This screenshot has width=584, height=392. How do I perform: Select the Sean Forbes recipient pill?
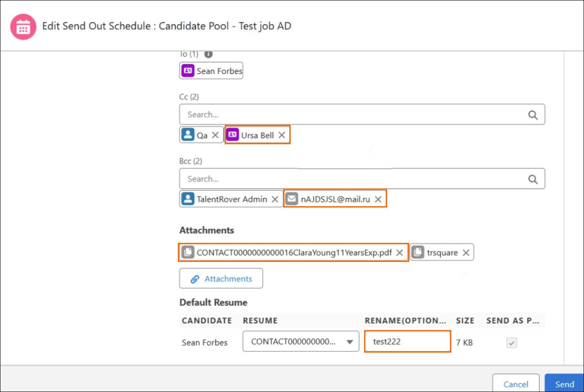211,71
